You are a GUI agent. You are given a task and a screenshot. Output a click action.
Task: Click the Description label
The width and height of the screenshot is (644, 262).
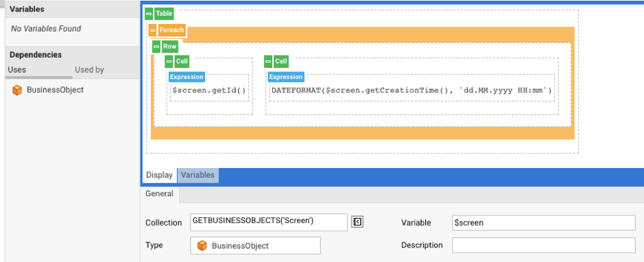click(422, 245)
